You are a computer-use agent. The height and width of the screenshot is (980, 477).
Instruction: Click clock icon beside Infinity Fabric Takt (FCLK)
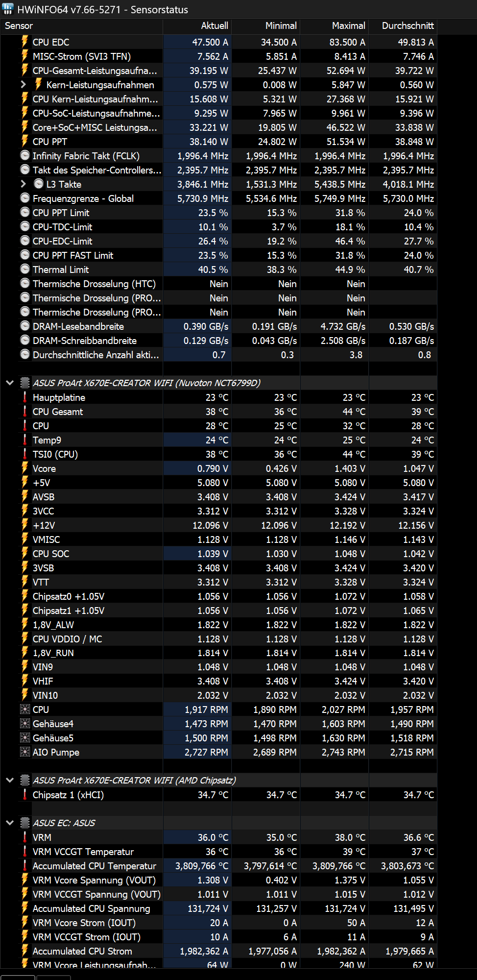tap(25, 156)
